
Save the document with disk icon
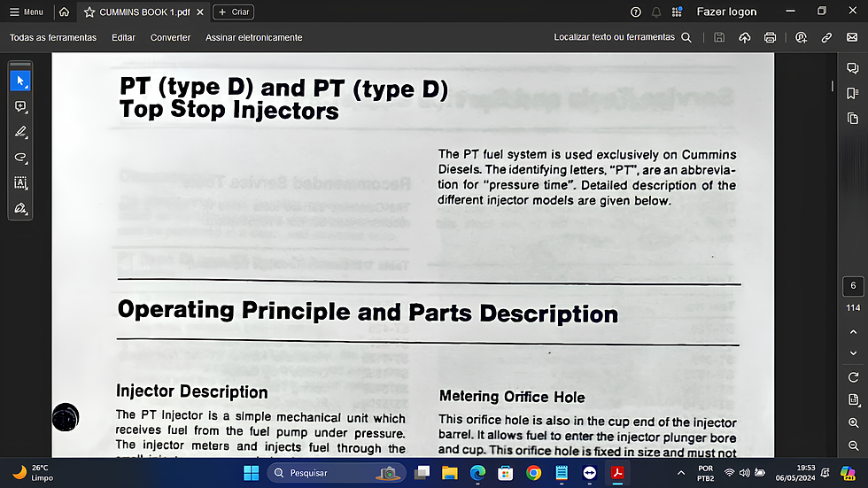click(x=719, y=37)
